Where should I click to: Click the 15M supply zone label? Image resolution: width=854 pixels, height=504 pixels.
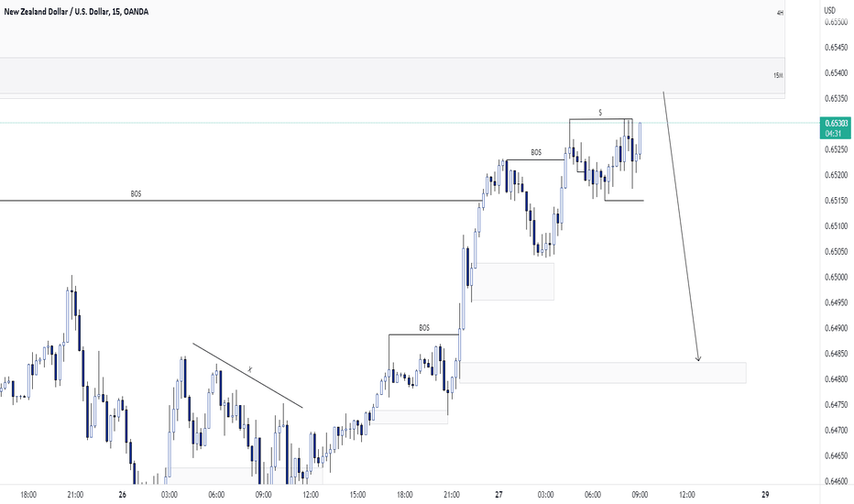click(x=778, y=75)
